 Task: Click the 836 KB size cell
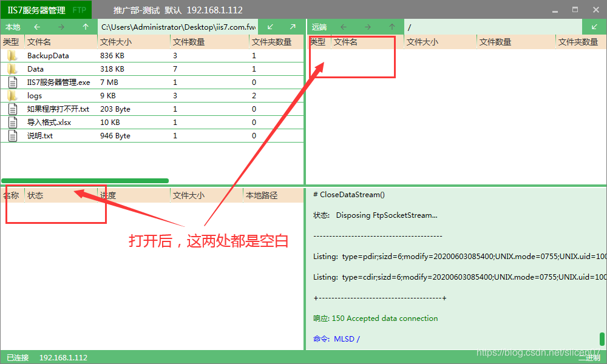[x=112, y=56]
